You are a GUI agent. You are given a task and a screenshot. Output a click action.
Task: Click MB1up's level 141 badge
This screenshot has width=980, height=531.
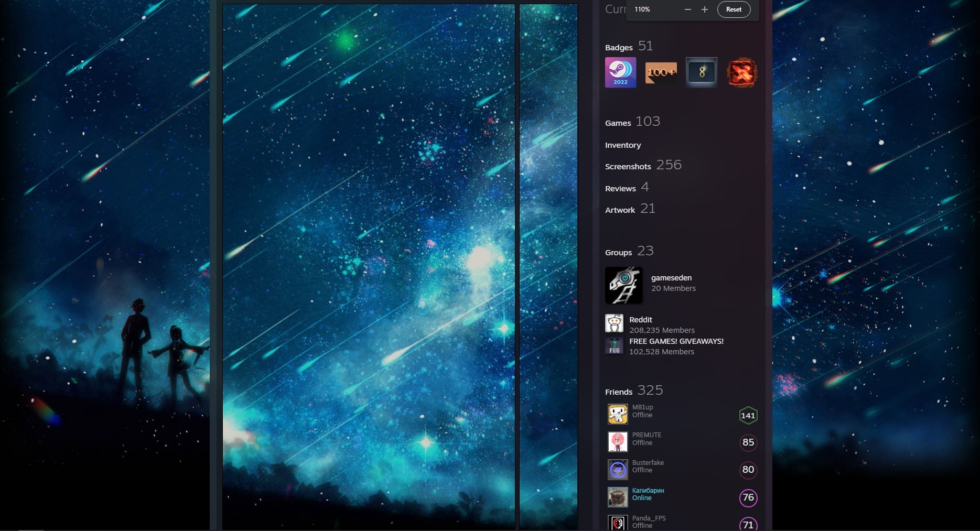pos(748,415)
